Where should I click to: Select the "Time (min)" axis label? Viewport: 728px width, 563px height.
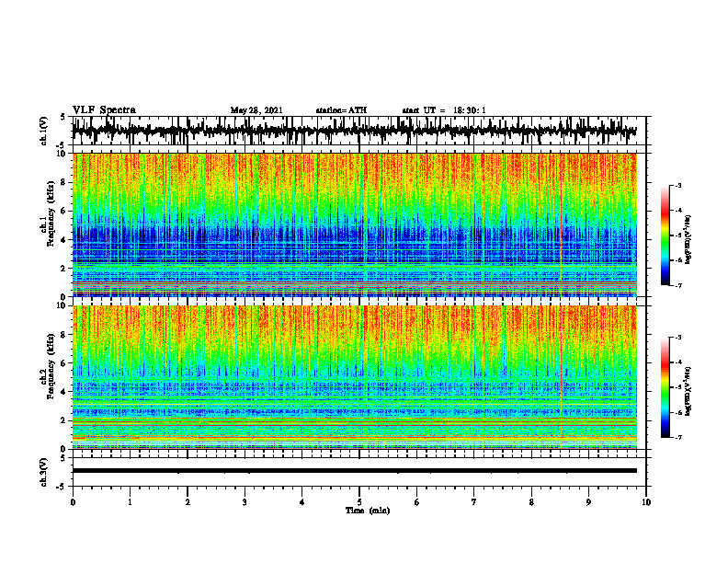point(368,511)
